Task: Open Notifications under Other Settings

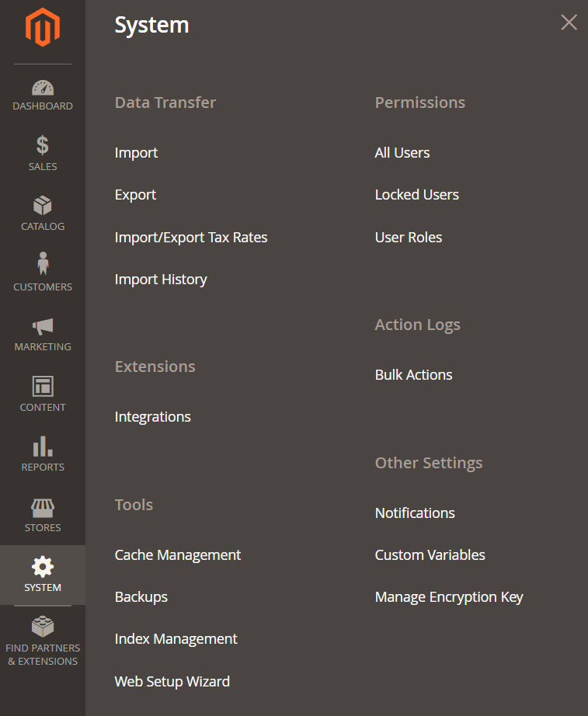Action: (x=415, y=513)
